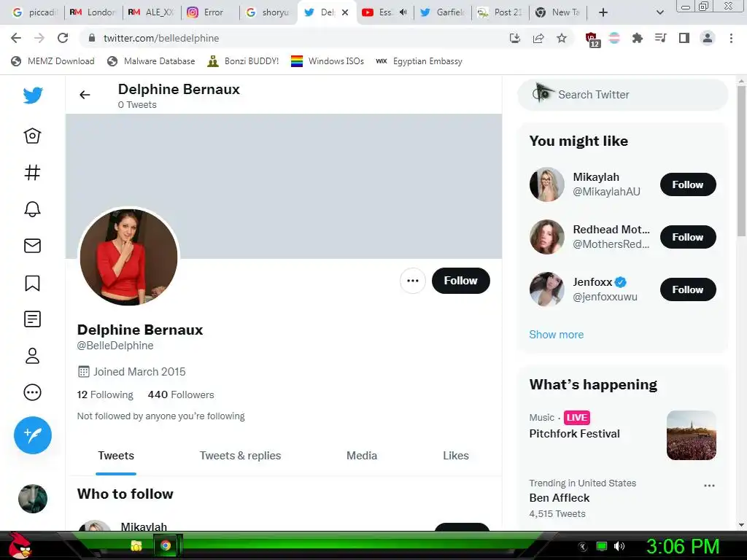Toggle the Chrome side panel icon

[x=684, y=38]
